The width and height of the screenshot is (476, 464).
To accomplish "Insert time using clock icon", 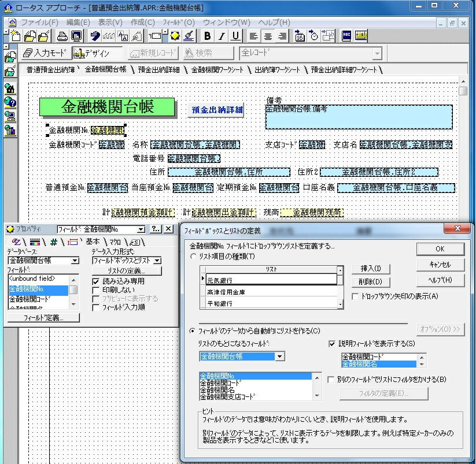I will [314, 36].
